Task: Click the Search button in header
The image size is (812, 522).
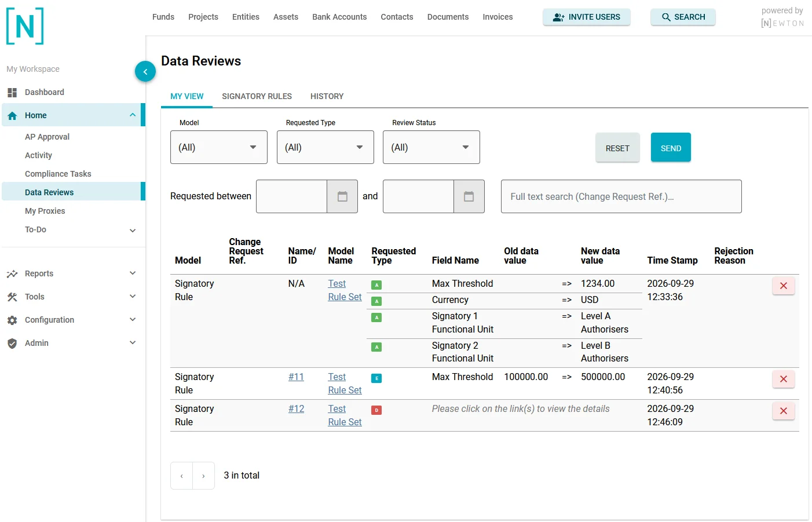Action: (x=683, y=17)
